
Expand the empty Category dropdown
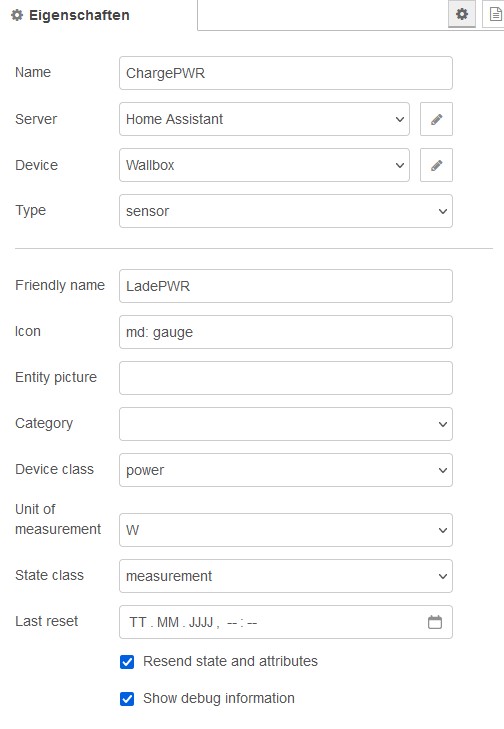pos(285,424)
